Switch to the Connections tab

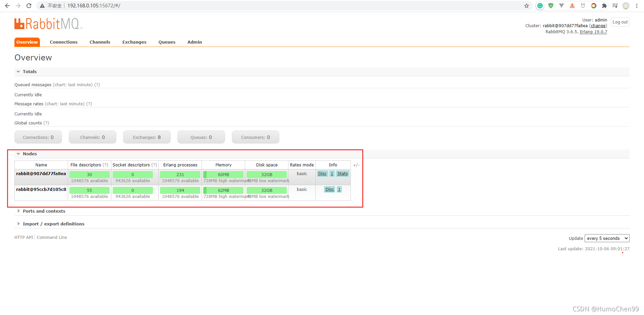tap(64, 42)
